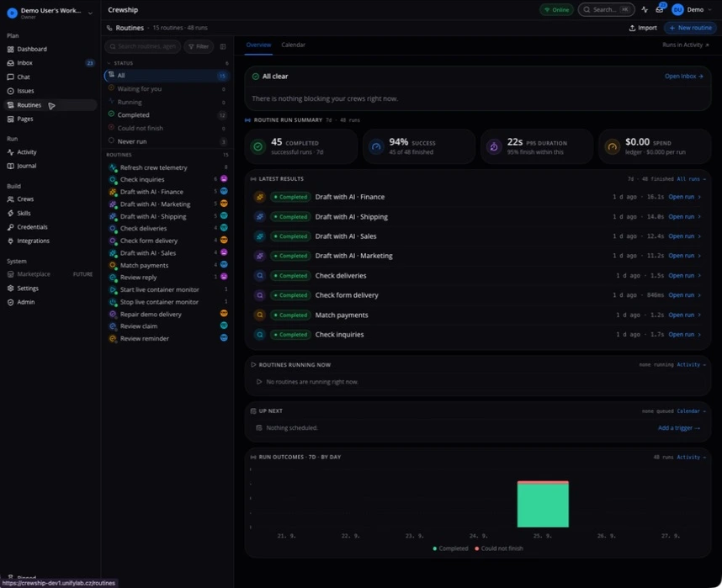Switch to the Calendar tab
The height and width of the screenshot is (588, 722).
point(294,45)
